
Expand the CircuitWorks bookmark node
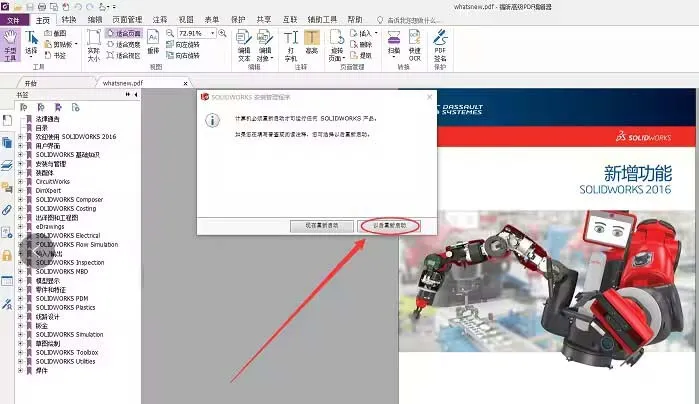(x=20, y=181)
